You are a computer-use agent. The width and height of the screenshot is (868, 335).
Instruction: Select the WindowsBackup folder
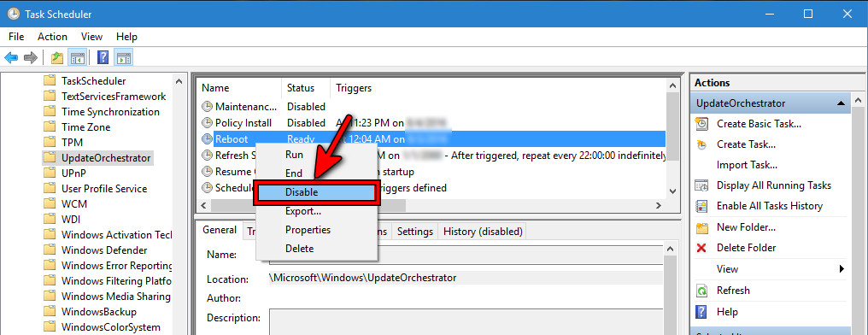(x=98, y=312)
